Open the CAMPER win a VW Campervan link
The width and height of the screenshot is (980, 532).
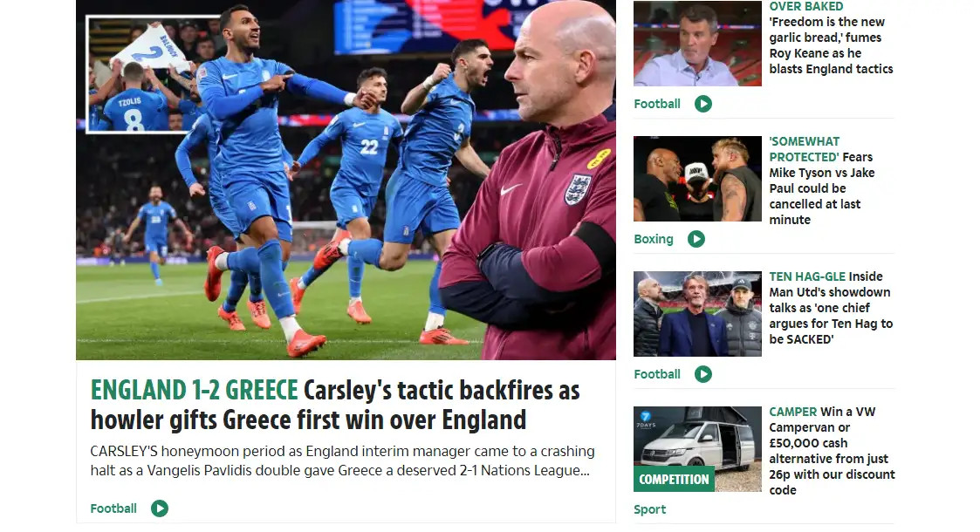(832, 451)
